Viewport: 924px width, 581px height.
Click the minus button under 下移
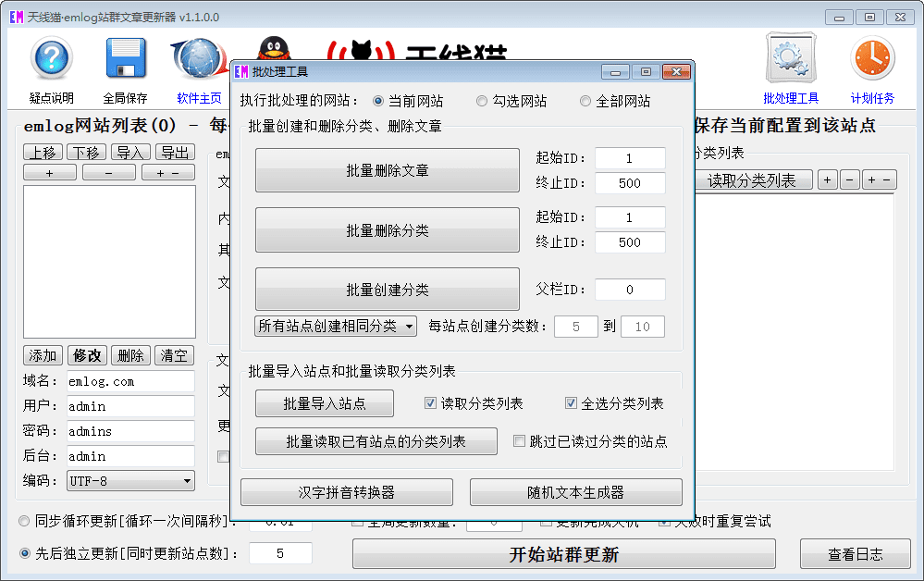point(109,173)
